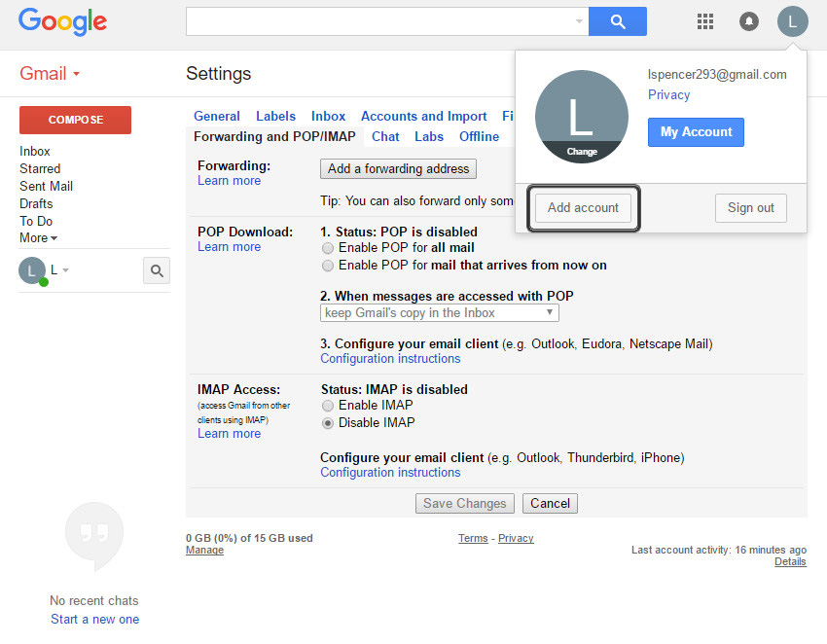Viewport: 827px width, 644px height.
Task: Open the Starred folder
Action: (x=40, y=168)
